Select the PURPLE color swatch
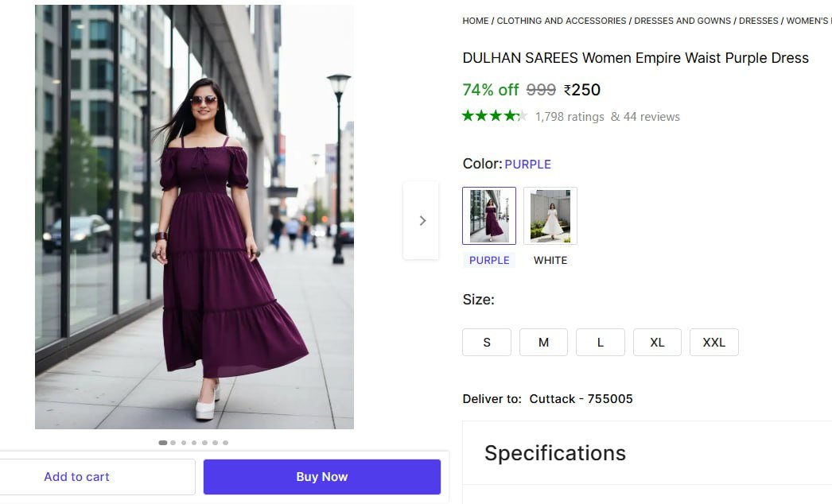 [x=488, y=215]
